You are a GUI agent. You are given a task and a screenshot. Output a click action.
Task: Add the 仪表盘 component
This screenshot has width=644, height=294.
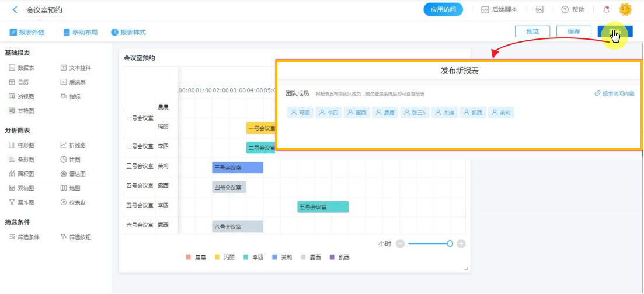pyautogui.click(x=73, y=203)
